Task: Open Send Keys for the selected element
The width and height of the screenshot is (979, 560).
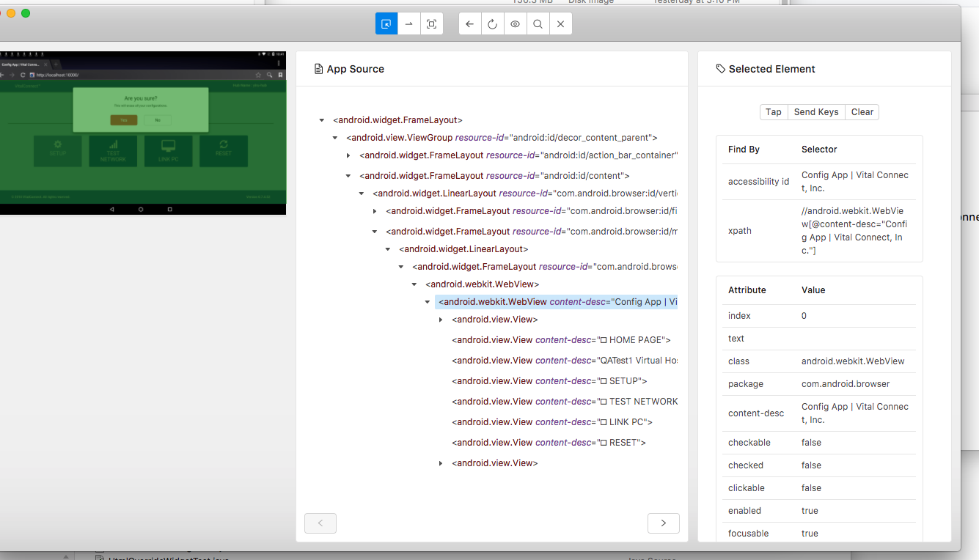Action: [x=815, y=111]
